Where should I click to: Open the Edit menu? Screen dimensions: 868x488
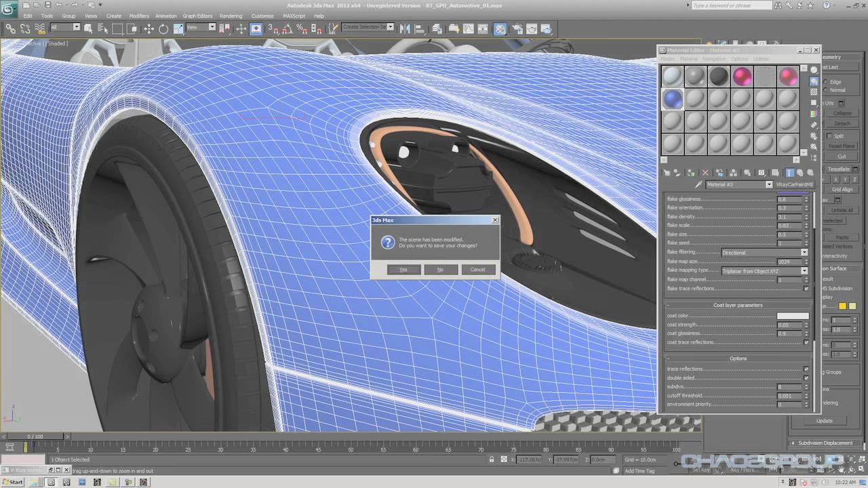pos(27,16)
